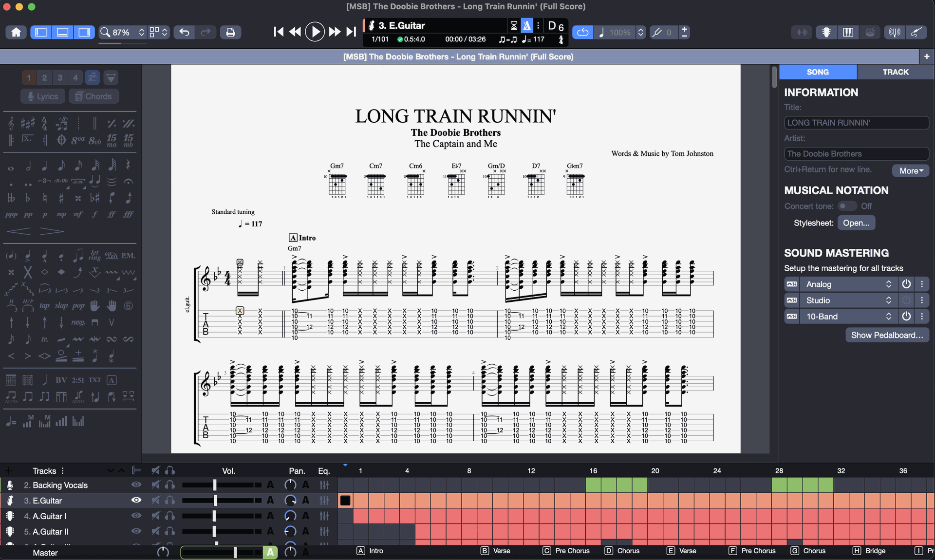Click the Print icon
The image size is (935, 560).
click(x=230, y=32)
